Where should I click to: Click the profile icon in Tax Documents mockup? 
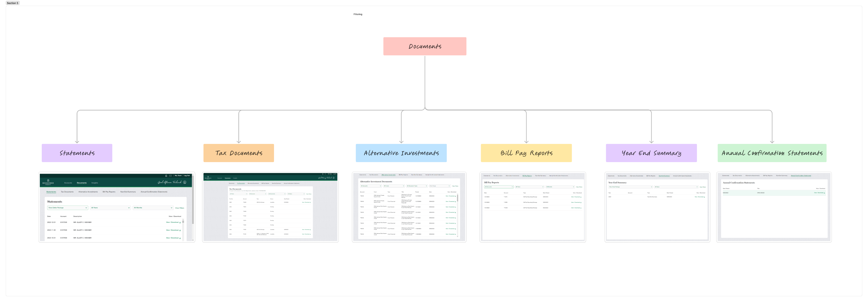[x=334, y=178]
